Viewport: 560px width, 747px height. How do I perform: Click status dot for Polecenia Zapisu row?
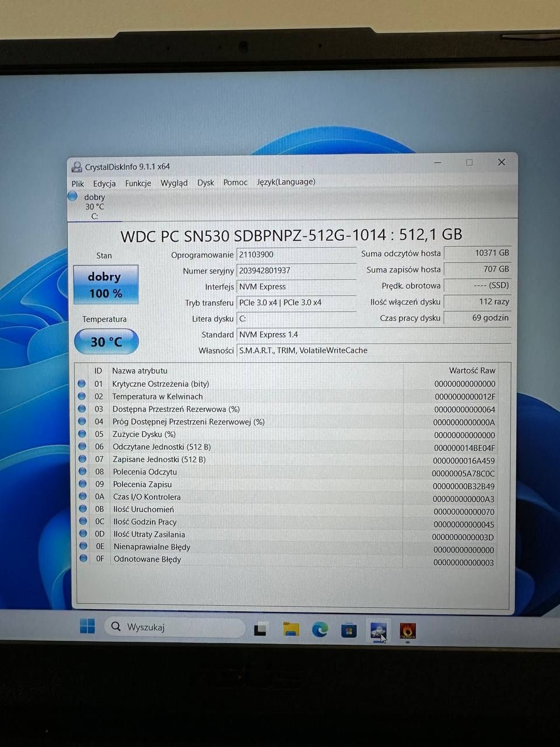(x=83, y=484)
